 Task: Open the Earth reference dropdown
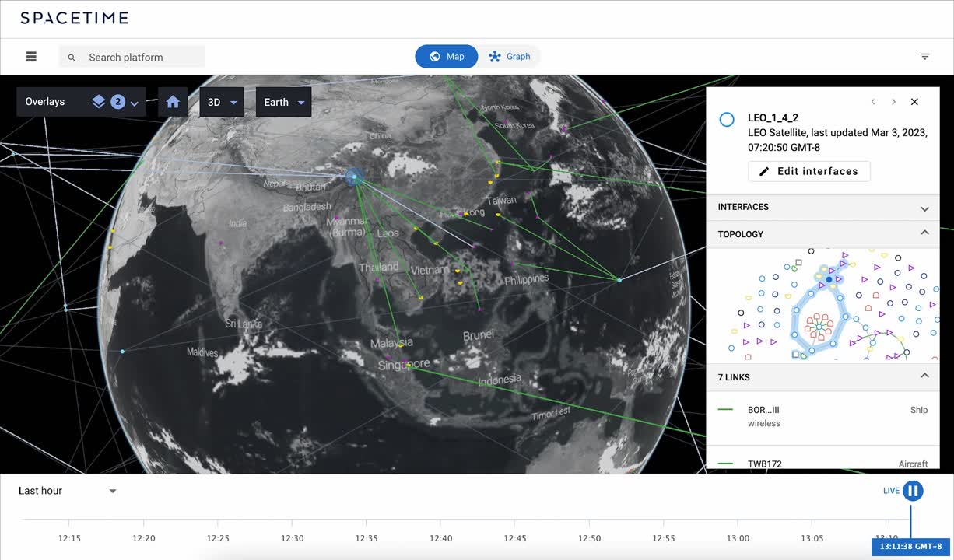pyautogui.click(x=283, y=102)
